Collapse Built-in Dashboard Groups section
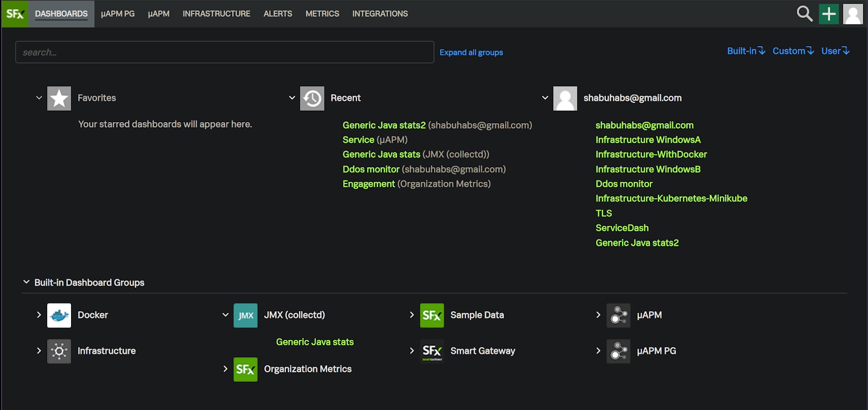Image resolution: width=868 pixels, height=410 pixels. coord(26,282)
